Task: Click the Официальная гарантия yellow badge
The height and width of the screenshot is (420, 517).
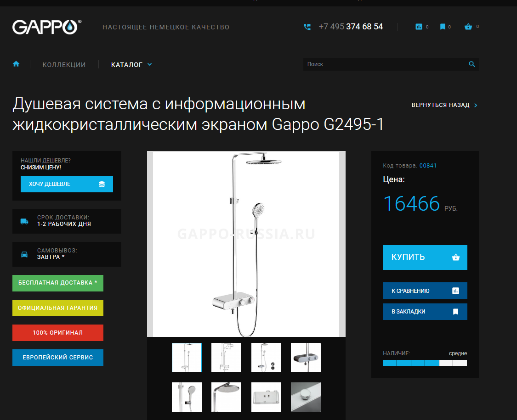Action: point(58,308)
